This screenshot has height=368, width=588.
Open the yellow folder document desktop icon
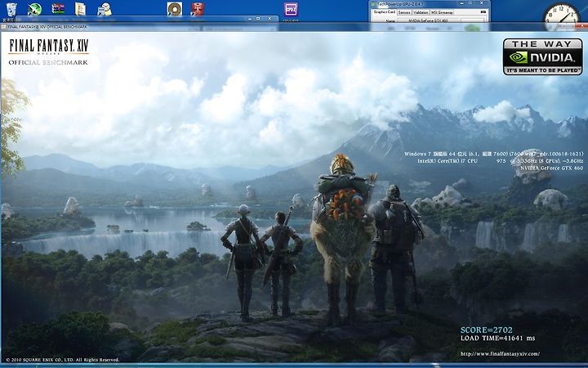pyautogui.click(x=80, y=9)
